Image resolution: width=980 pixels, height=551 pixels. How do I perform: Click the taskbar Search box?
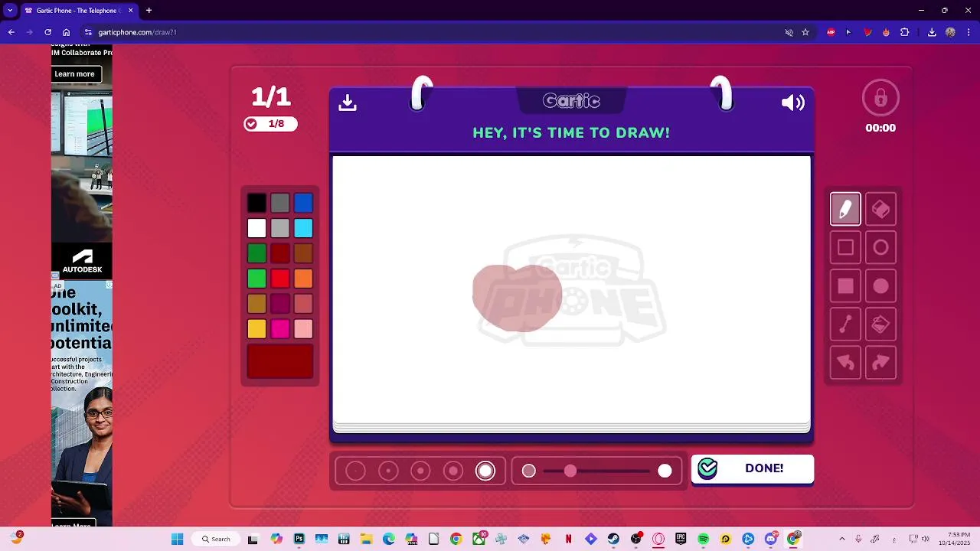(216, 539)
